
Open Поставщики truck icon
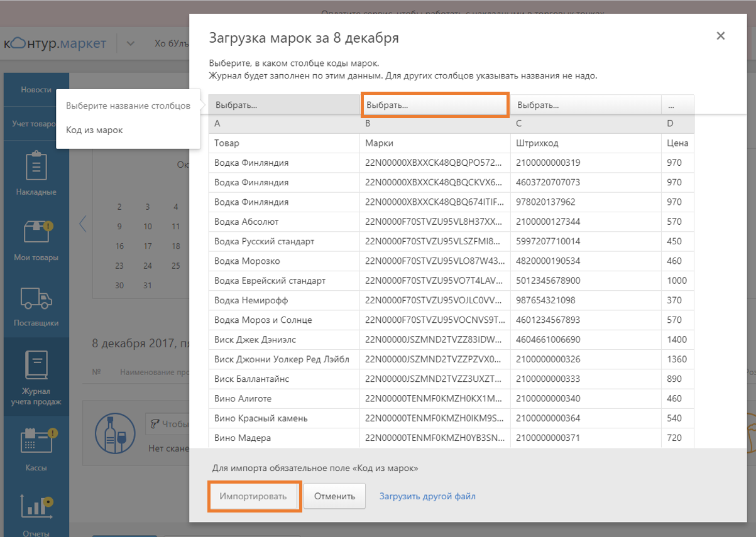pyautogui.click(x=36, y=298)
